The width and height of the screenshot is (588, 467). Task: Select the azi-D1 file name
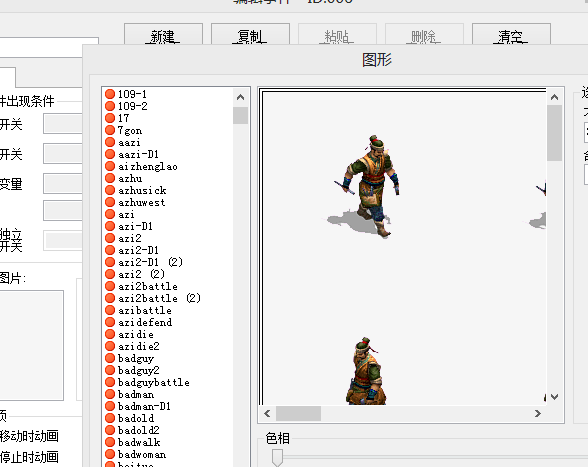(135, 226)
